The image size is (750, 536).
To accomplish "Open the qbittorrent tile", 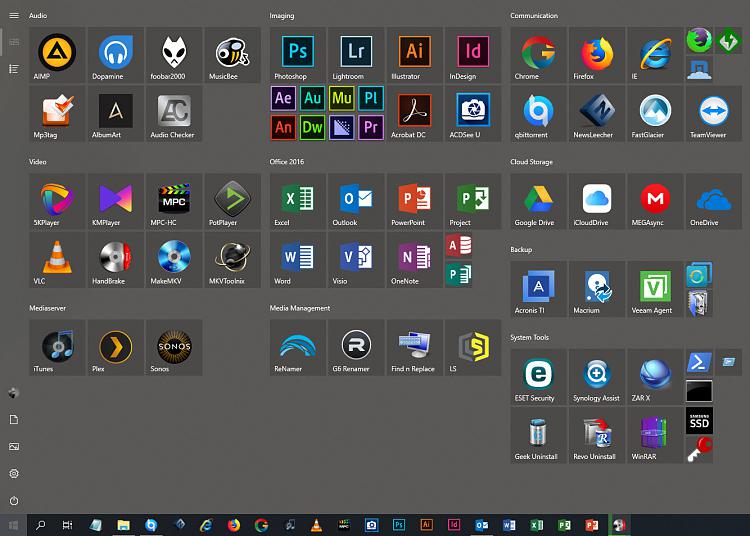I will click(538, 114).
